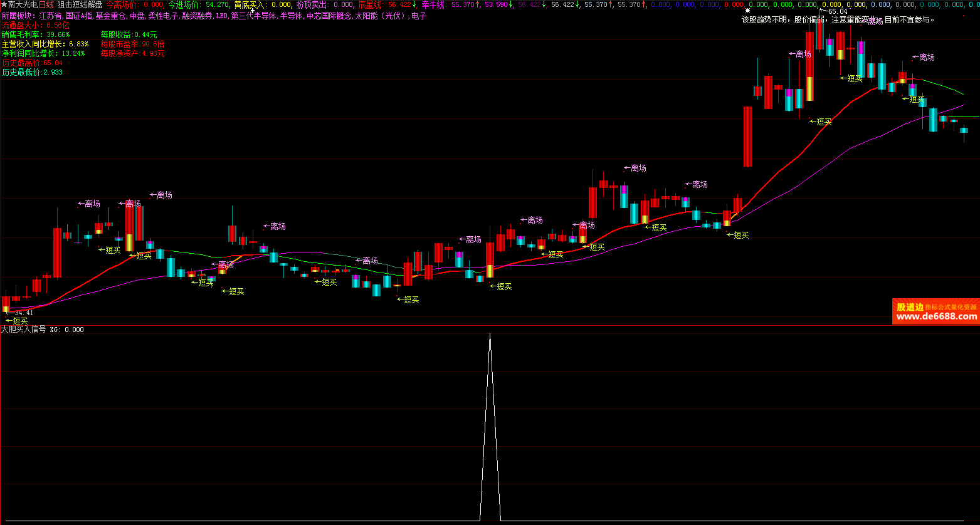
Task: Click the 34.41 lowest price arrow marker
Action: 20,313
